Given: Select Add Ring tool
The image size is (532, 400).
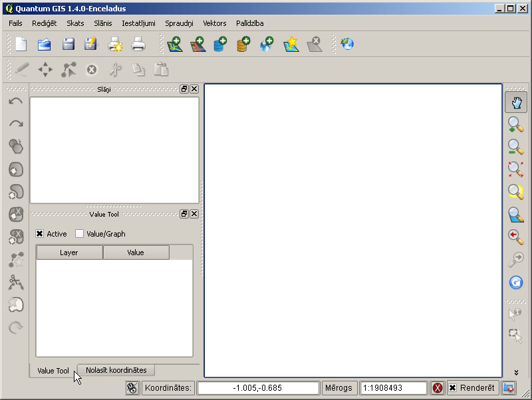Looking at the screenshot, I should tap(16, 169).
